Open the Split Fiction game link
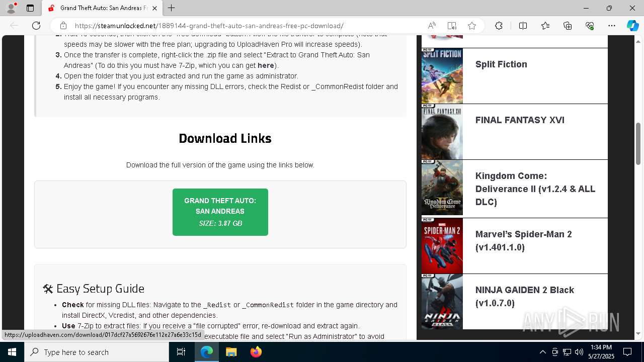Image resolution: width=644 pixels, height=362 pixels. [501, 64]
